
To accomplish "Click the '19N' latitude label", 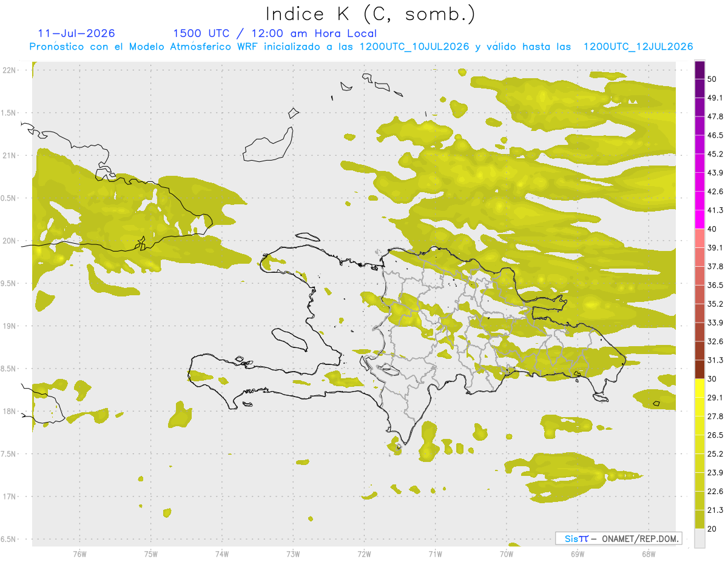I will [9, 326].
